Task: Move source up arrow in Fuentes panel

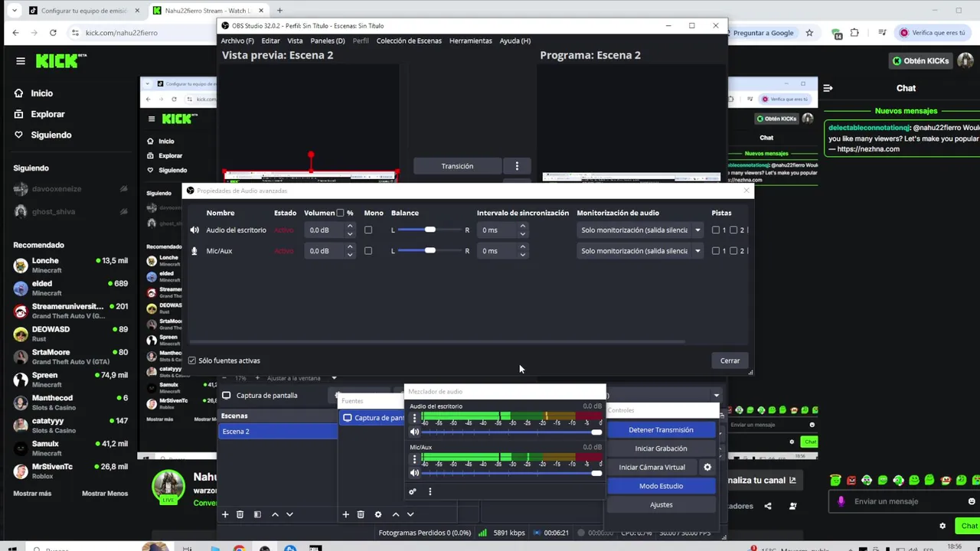Action: (396, 514)
